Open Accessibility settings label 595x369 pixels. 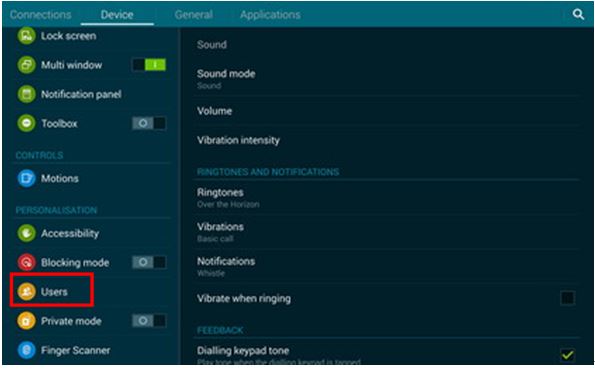[70, 233]
